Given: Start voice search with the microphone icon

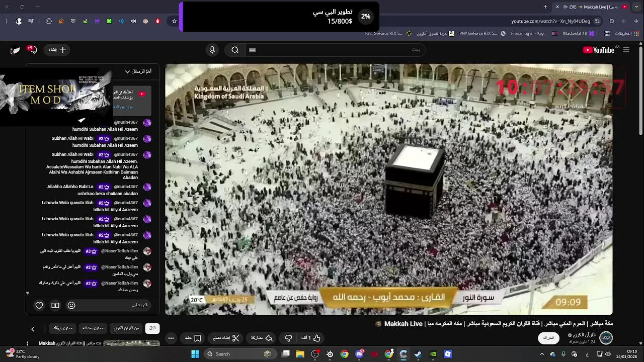Looking at the screenshot, I should pos(212,50).
